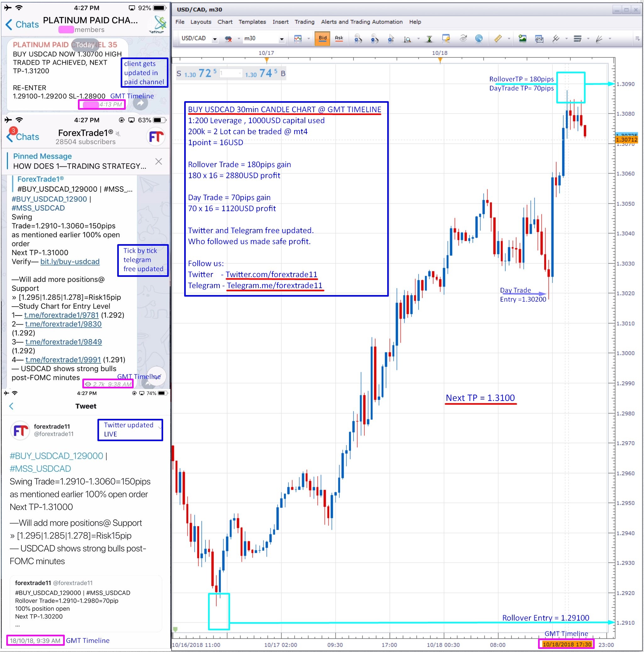Open the t.me/forextrade1/9849 link

63,342
